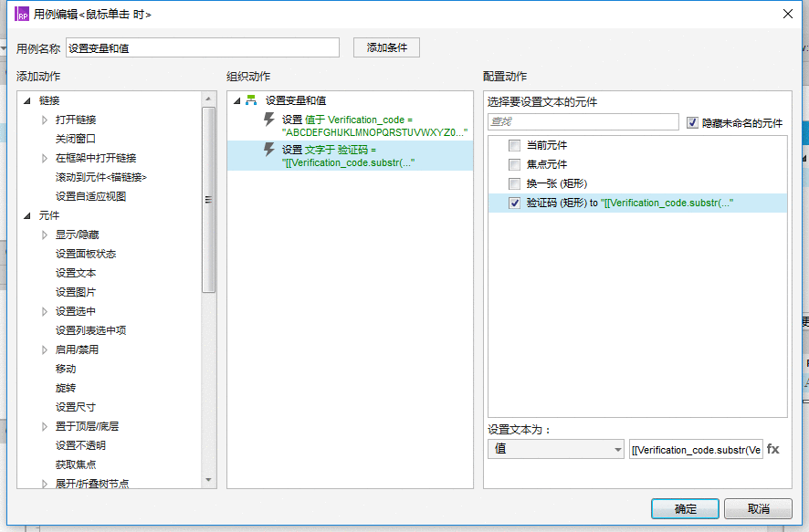The image size is (809, 532).
Task: Select the 设置文本 action
Action: point(75,273)
